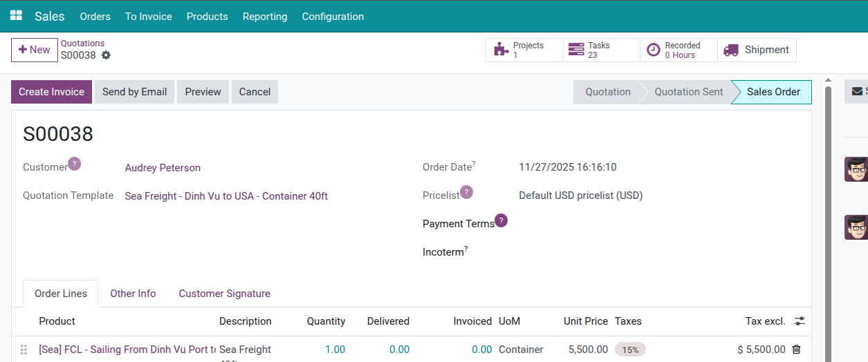Open customer Audrey Peterson link

(163, 168)
